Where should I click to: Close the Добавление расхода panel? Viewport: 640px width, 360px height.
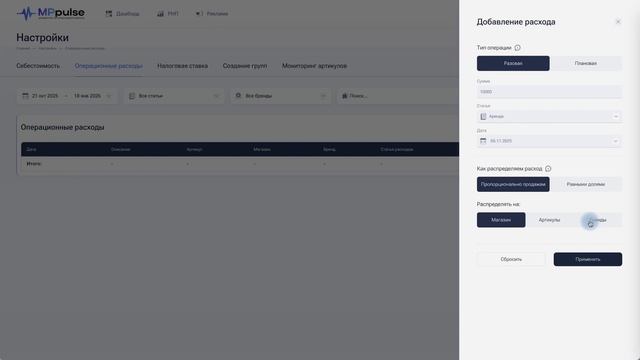tap(618, 22)
